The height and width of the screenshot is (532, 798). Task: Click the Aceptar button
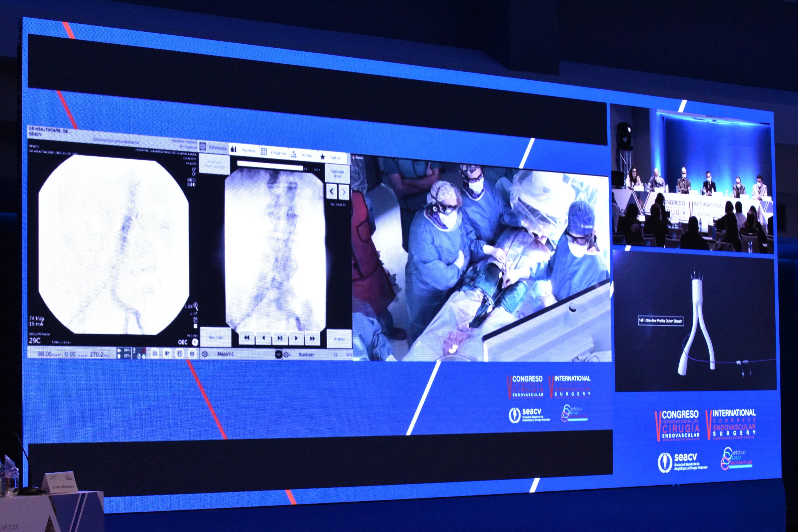click(339, 339)
